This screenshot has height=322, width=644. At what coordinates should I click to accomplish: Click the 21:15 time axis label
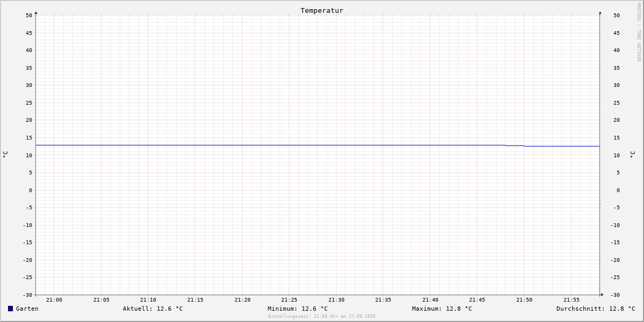[195, 300]
